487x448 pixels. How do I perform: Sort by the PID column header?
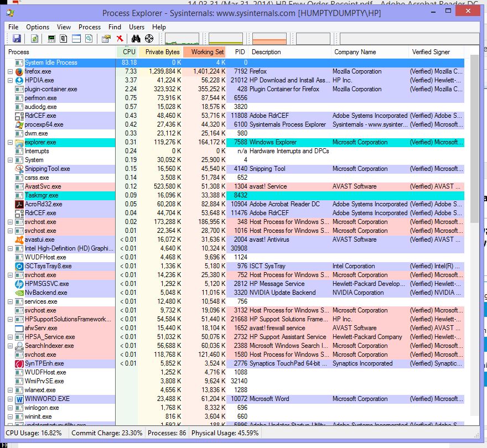click(237, 52)
